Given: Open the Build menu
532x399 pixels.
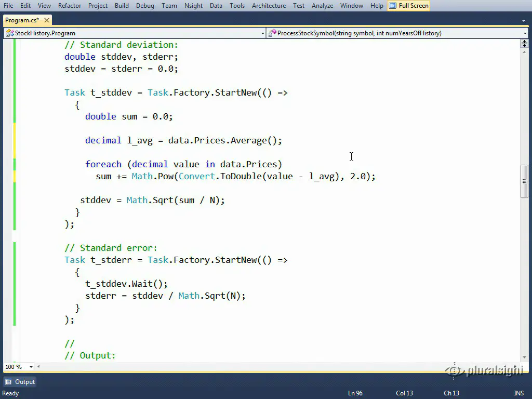Looking at the screenshot, I should pos(122,6).
